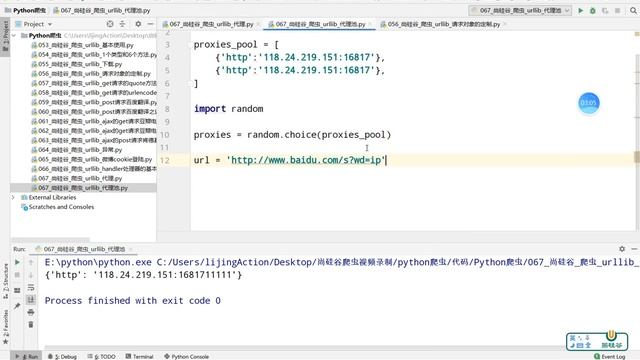
Task: Open file 067 urllib 代理.py in tree
Action: [x=77, y=178]
